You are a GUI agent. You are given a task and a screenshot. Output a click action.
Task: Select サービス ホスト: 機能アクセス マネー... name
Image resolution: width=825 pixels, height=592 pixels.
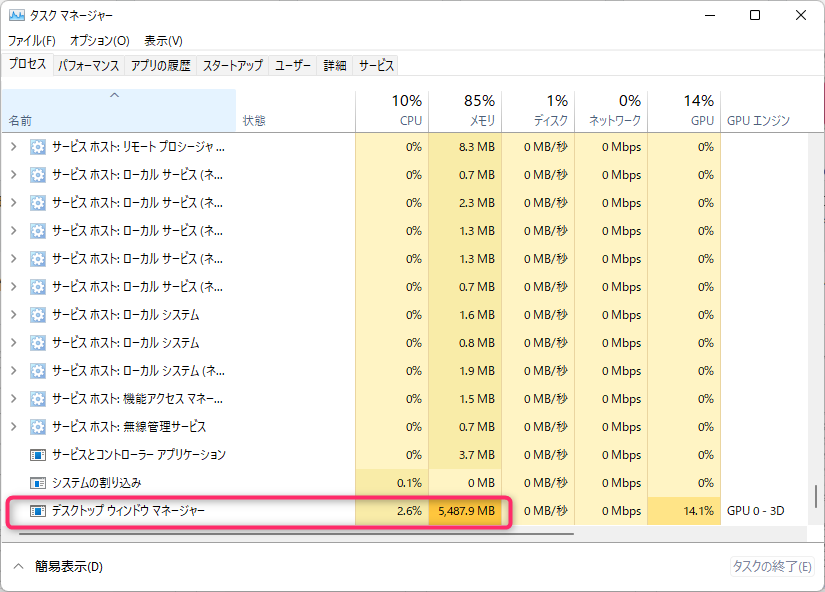click(137, 399)
